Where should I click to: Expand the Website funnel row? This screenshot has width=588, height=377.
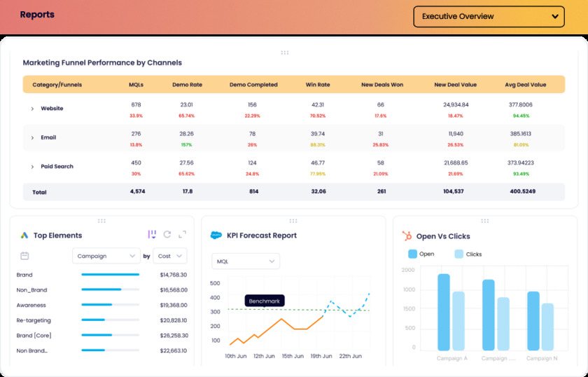click(x=32, y=109)
